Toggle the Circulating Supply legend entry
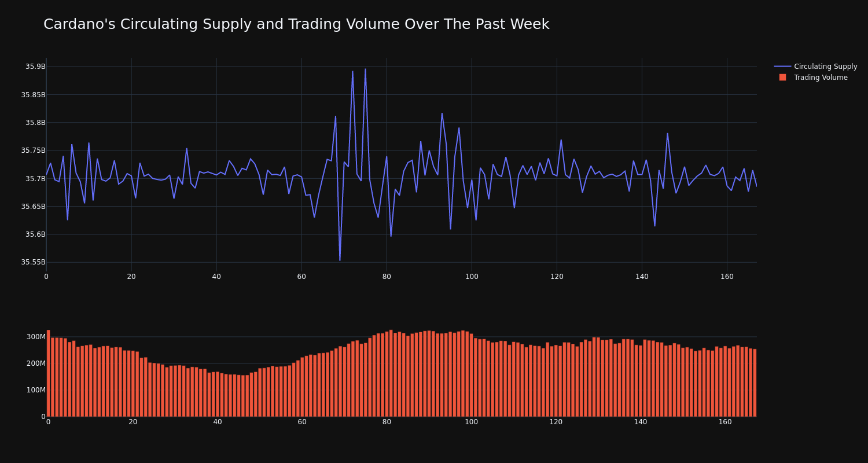868x463 pixels. (815, 67)
